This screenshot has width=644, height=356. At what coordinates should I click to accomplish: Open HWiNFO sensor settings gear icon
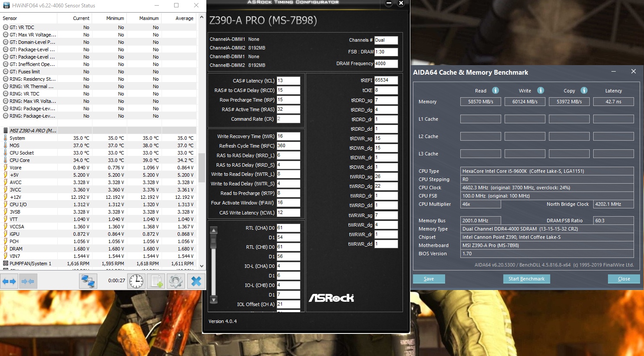(176, 281)
